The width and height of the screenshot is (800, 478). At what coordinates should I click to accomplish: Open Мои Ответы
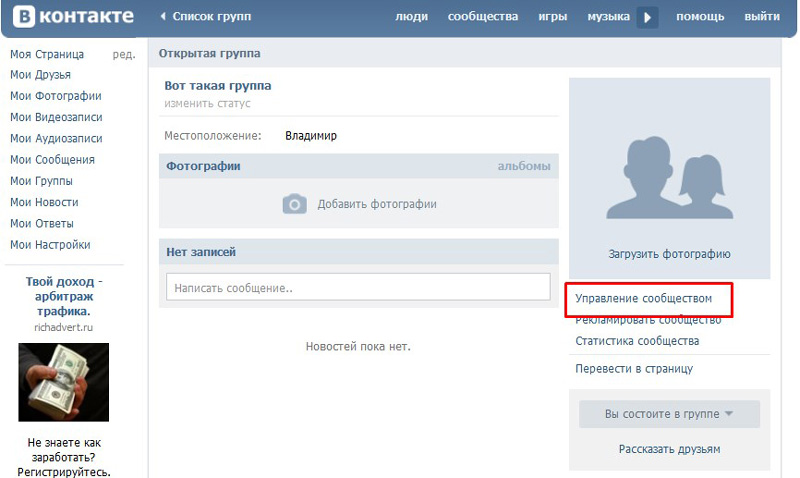[x=42, y=224]
